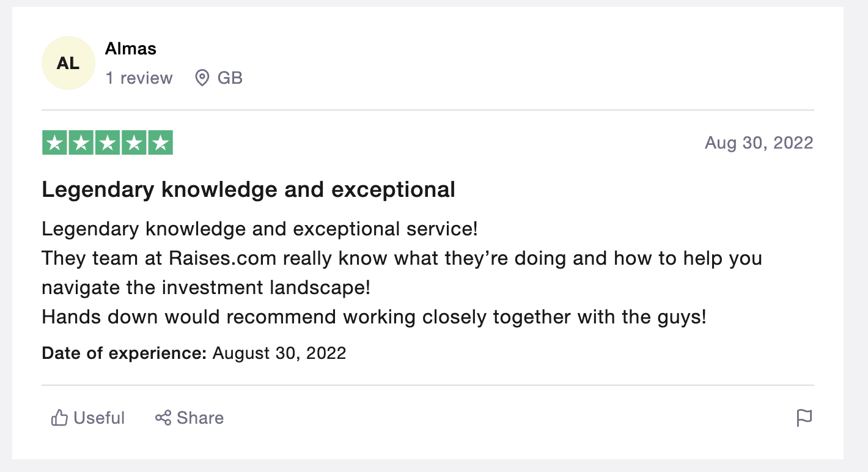Screen dimensions: 868x472
Task: Click the Share text label
Action: click(200, 418)
